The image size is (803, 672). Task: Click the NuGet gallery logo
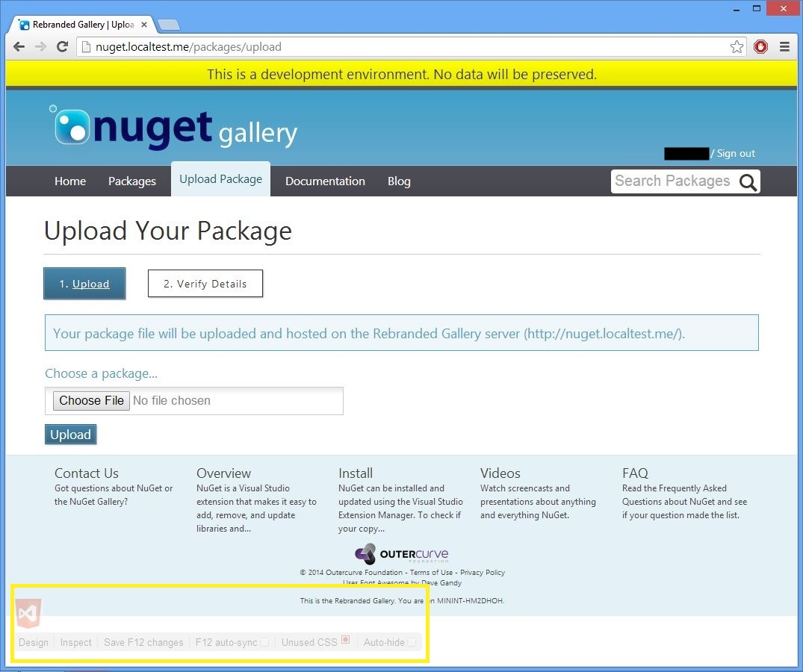pos(173,127)
